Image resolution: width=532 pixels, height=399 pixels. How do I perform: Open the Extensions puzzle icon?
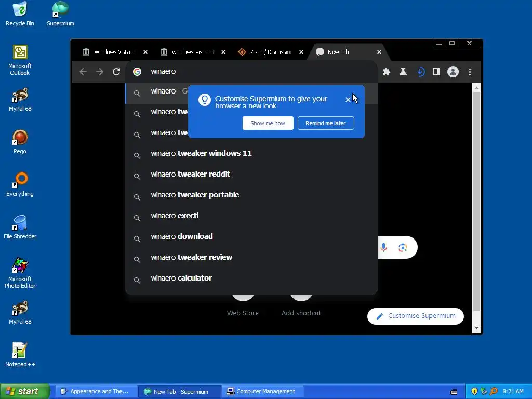(x=387, y=72)
